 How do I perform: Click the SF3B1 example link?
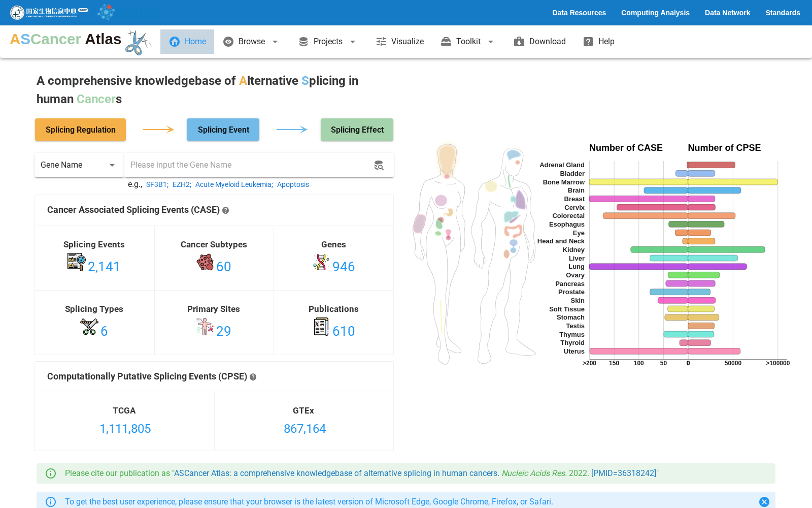coord(156,185)
